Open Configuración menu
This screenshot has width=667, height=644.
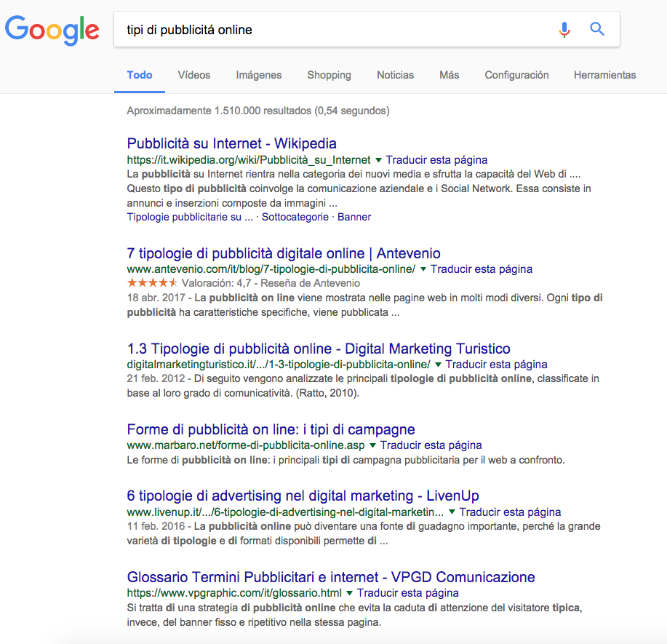tap(516, 76)
